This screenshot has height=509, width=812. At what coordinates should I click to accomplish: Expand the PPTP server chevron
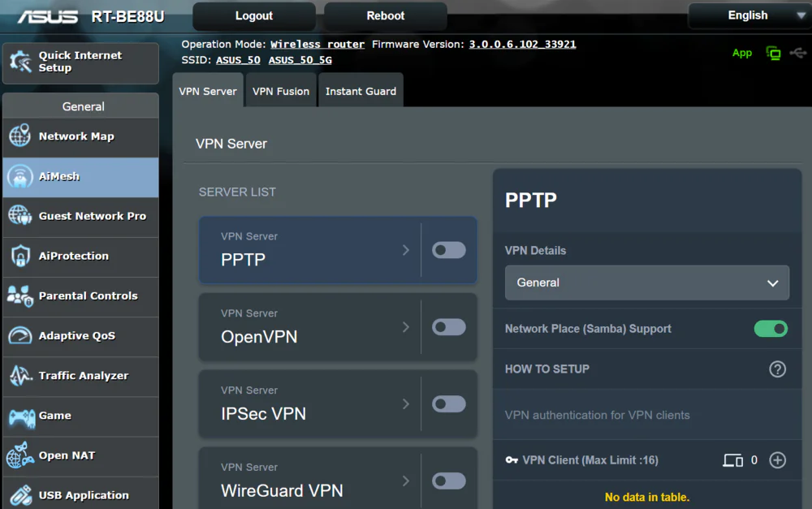pyautogui.click(x=406, y=250)
